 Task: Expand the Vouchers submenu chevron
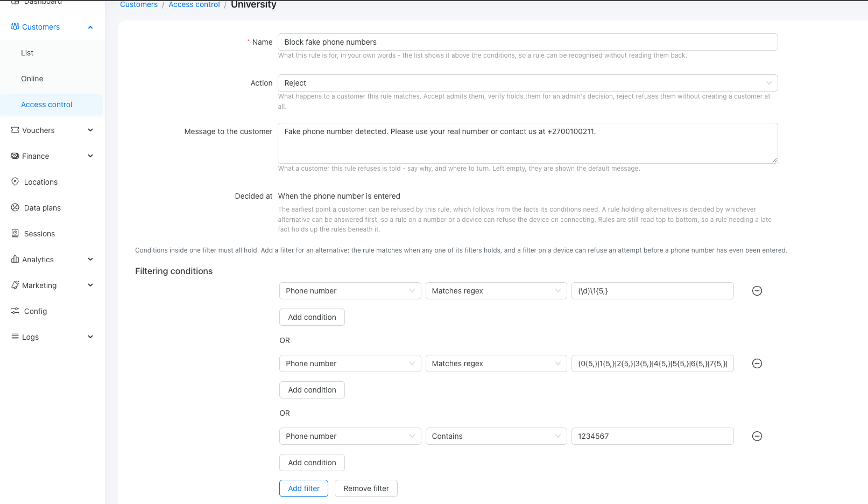pos(90,130)
